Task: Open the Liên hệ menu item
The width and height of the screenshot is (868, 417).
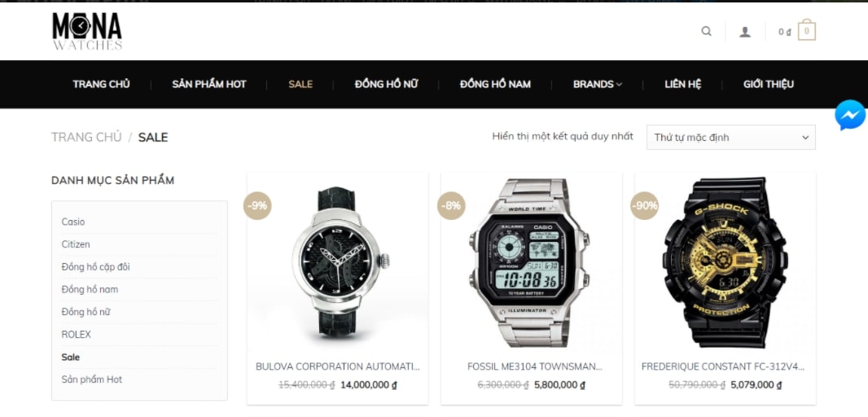Action: [x=682, y=84]
